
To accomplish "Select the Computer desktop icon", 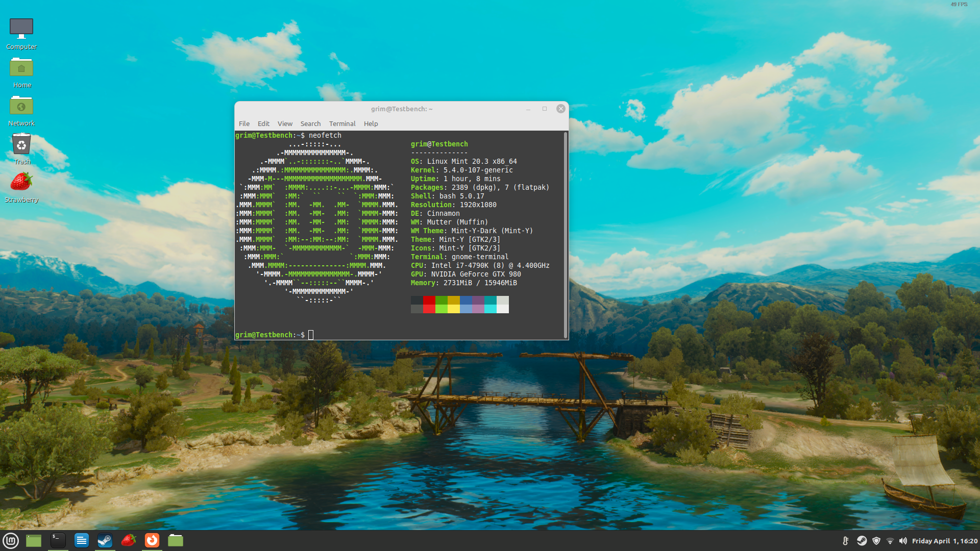I will tap(21, 34).
